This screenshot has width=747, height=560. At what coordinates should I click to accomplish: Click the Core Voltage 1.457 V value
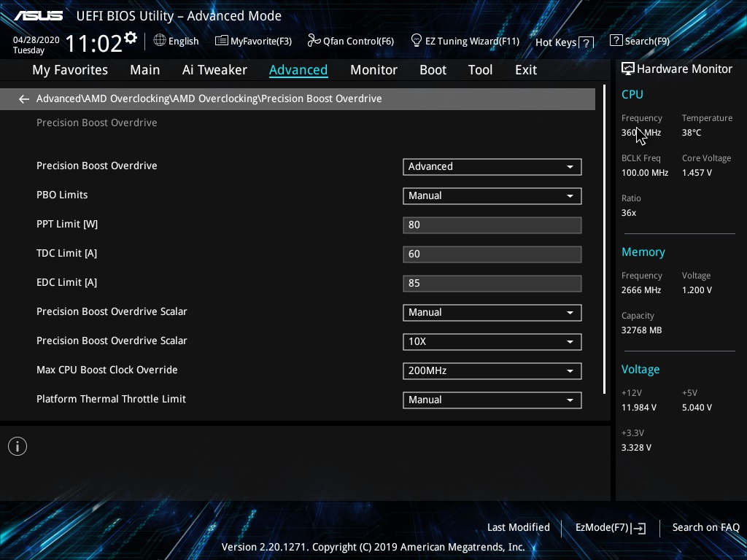pyautogui.click(x=697, y=172)
